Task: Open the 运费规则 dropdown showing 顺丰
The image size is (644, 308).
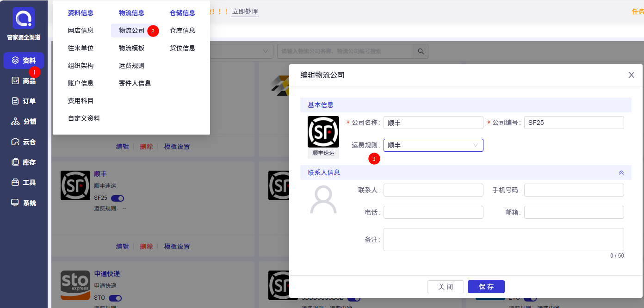Action: pos(433,145)
